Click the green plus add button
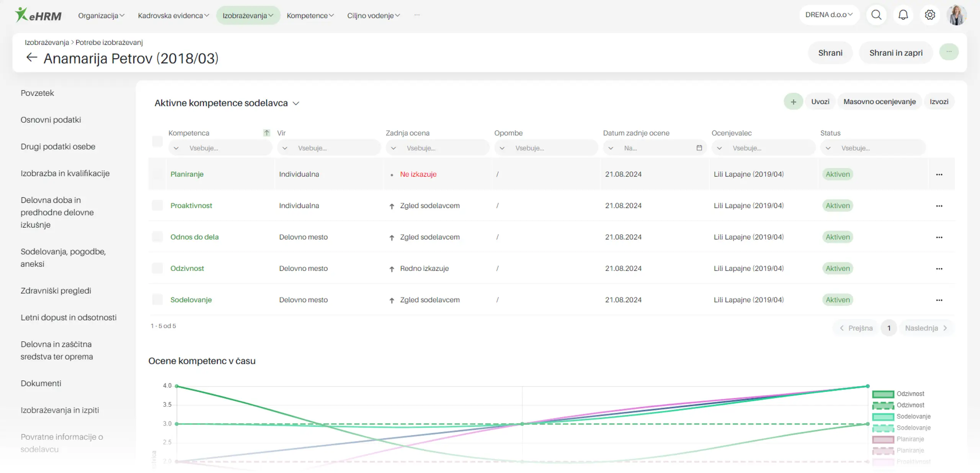980x473 pixels. tap(793, 102)
